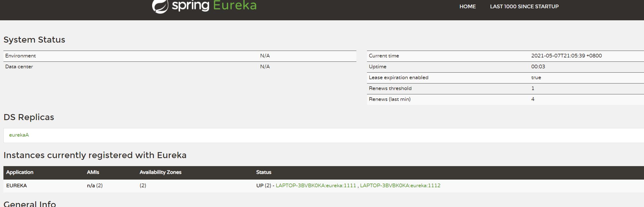Select the Uptime label
Screen dimensions: 644x207
tap(378, 67)
